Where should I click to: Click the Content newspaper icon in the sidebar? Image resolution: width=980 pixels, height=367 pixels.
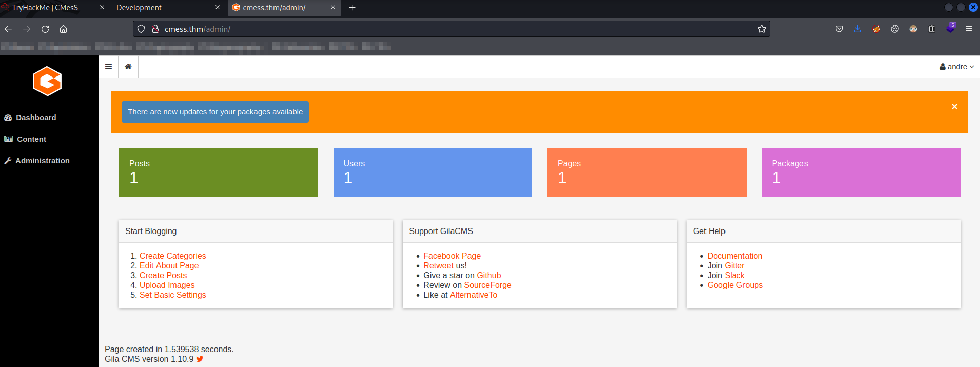[x=8, y=139]
